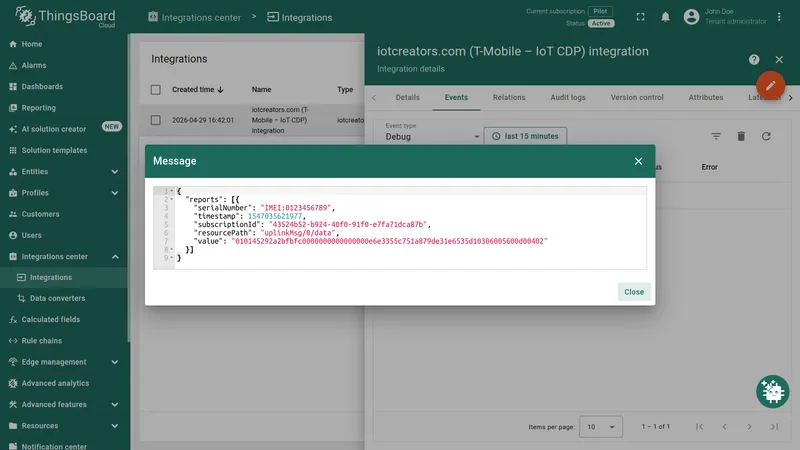Expand Entities sidebar group

tap(115, 172)
